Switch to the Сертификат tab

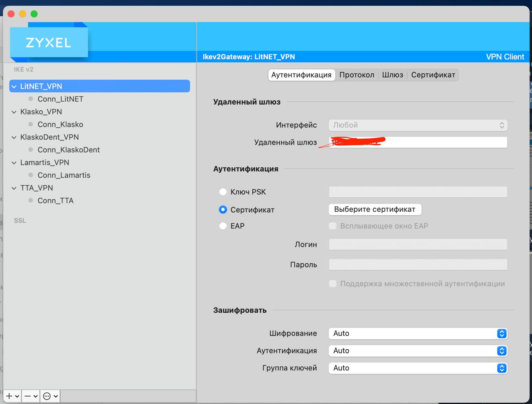point(433,75)
